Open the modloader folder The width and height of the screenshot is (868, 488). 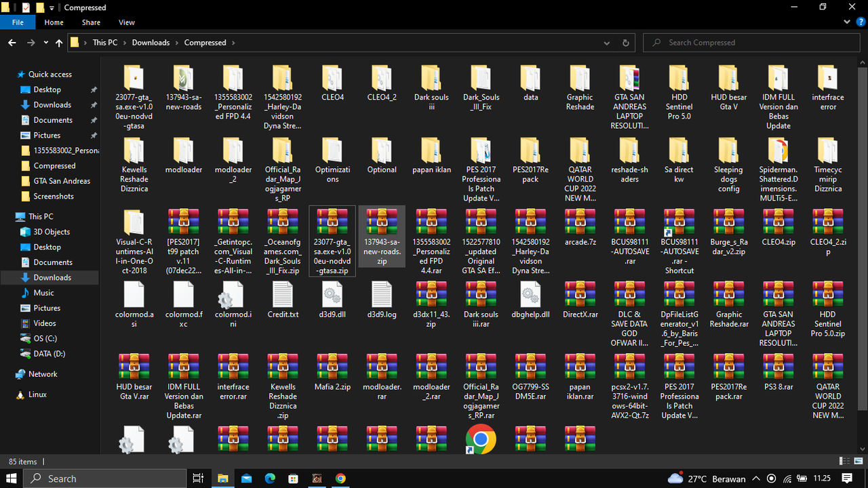pyautogui.click(x=184, y=156)
